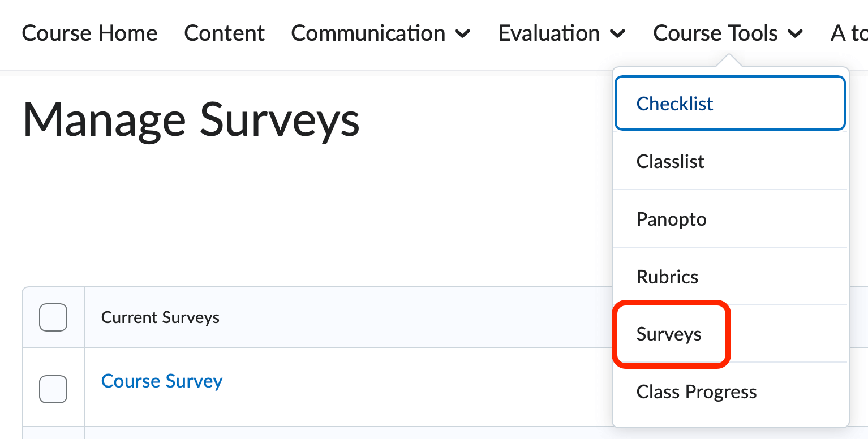Select Surveys from Course Tools menu
The width and height of the screenshot is (868, 439).
pos(669,334)
